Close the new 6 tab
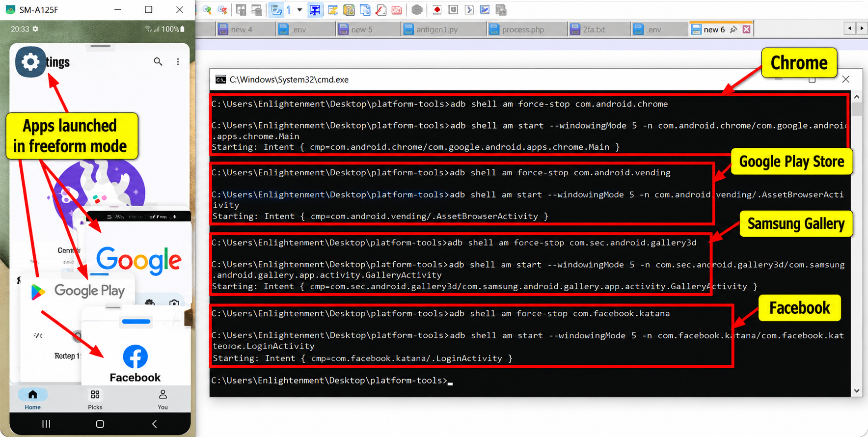The width and height of the screenshot is (868, 437). click(746, 29)
